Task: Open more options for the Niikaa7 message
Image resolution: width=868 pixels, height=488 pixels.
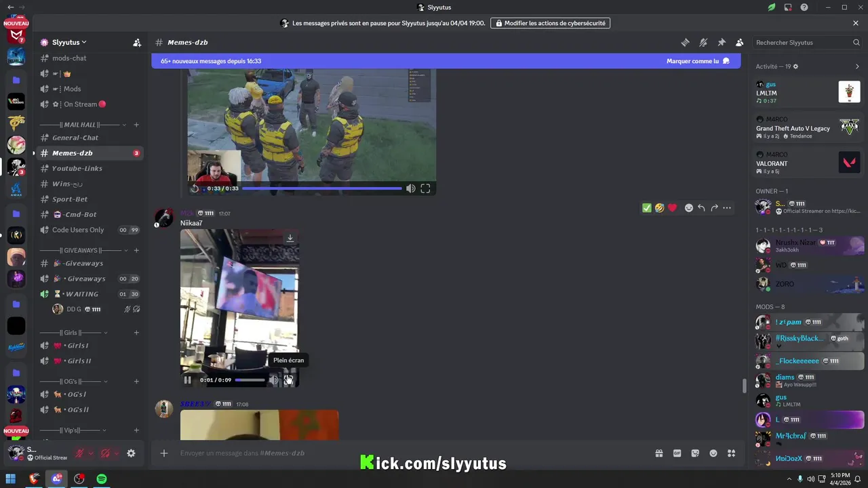Action: (727, 208)
